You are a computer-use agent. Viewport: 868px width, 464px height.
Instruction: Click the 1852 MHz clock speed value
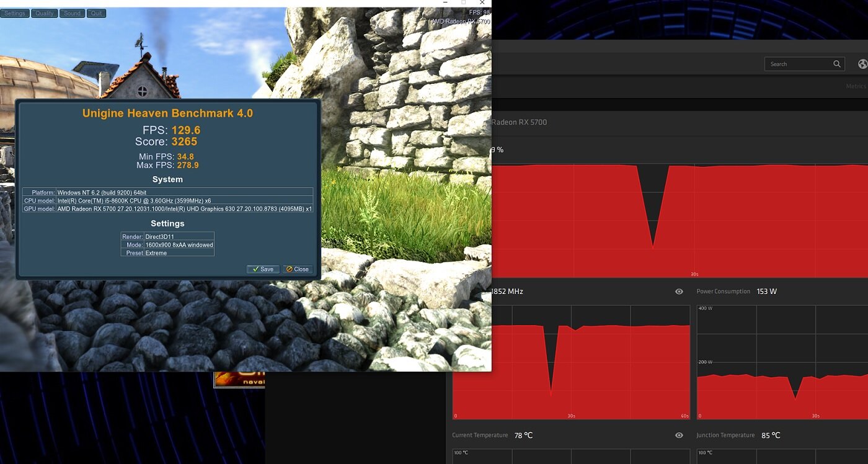tap(507, 292)
